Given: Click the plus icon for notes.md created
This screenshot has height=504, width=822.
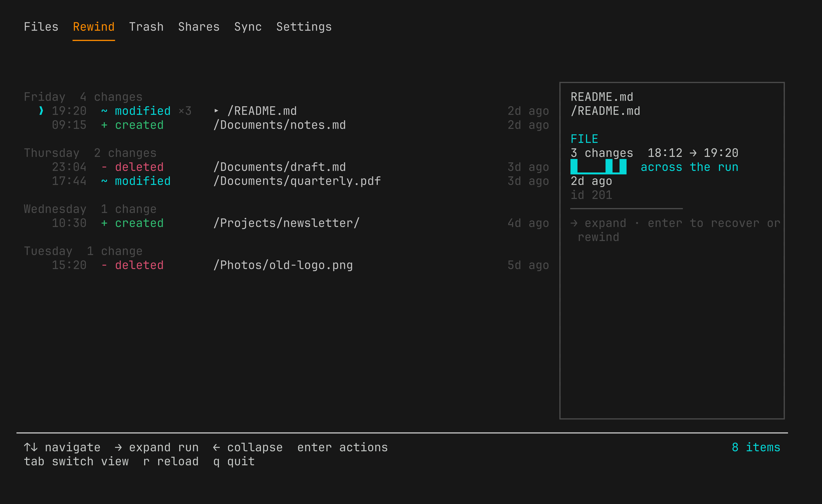Looking at the screenshot, I should tap(104, 125).
